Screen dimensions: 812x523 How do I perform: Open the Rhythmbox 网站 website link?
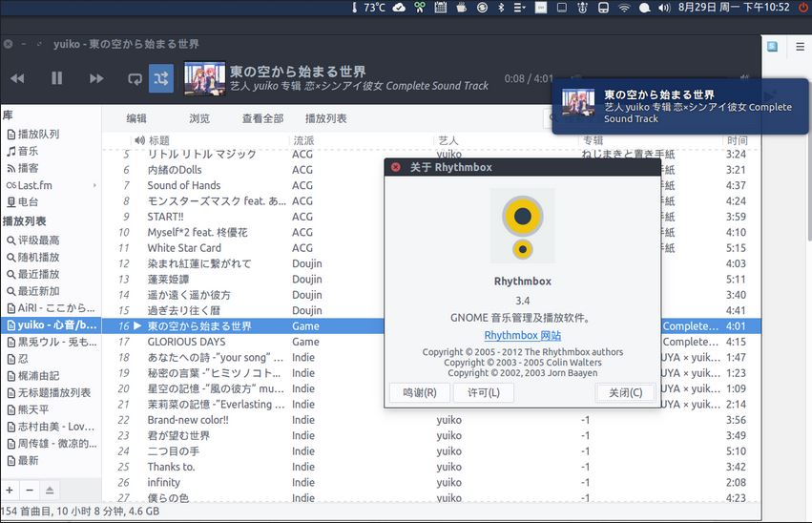523,336
